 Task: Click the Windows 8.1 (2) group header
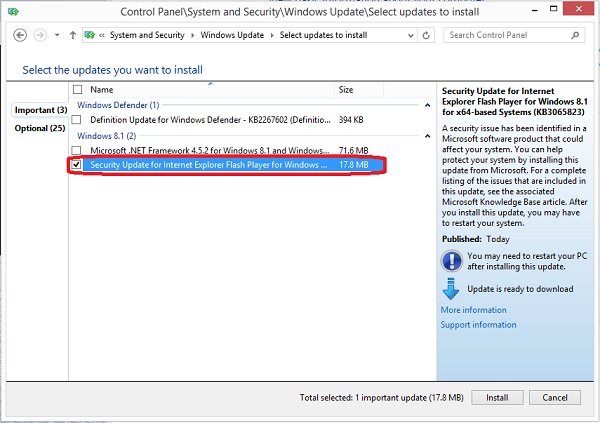pos(107,136)
